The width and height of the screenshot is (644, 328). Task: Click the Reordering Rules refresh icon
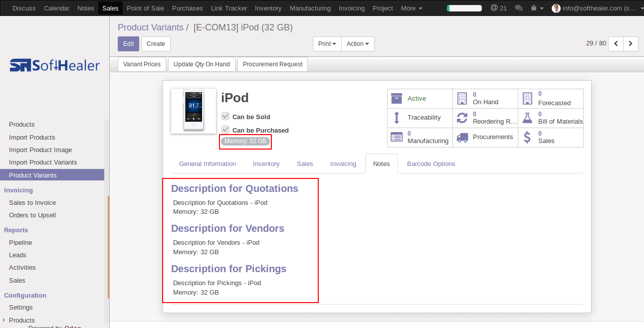[x=462, y=118]
